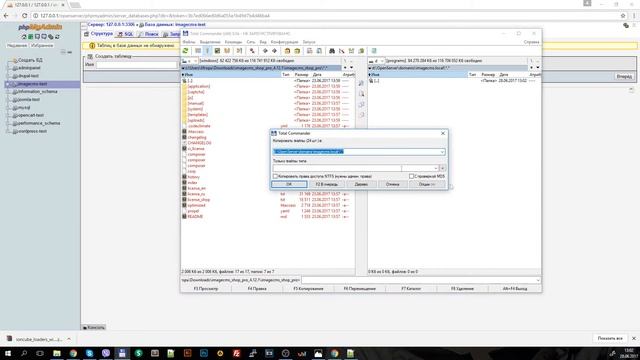Click OK in the copy dialog
The height and width of the screenshot is (360, 640).
(289, 184)
